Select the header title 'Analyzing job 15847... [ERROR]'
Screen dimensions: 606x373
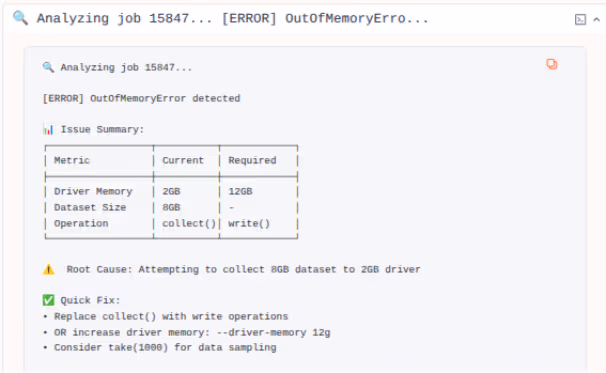click(x=157, y=18)
